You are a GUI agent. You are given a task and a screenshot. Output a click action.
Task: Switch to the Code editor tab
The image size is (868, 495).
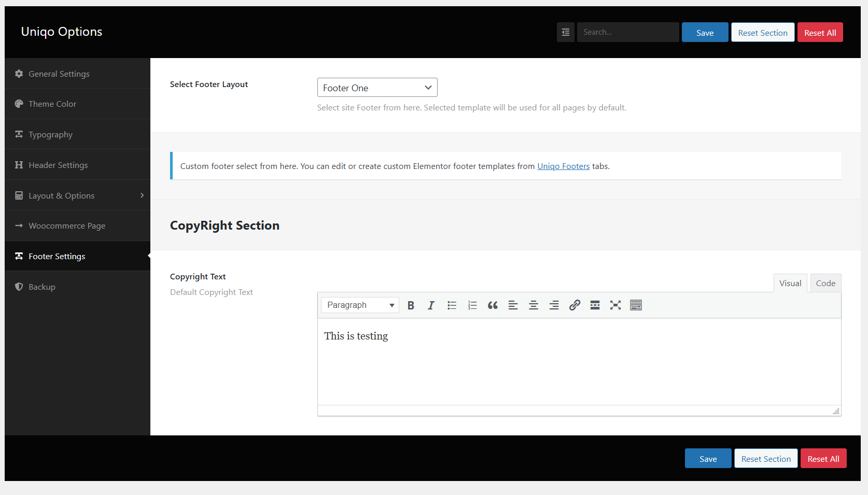pos(825,284)
